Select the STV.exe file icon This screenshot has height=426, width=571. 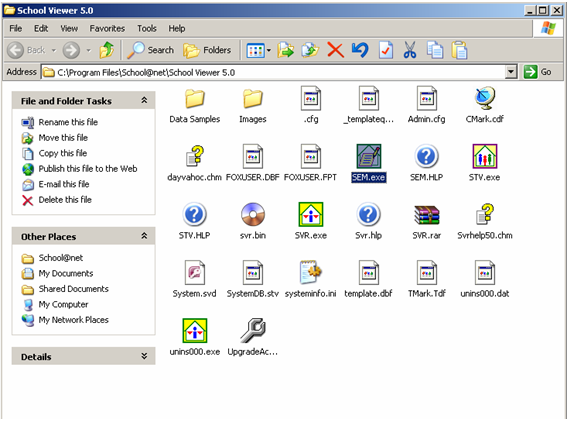pos(484,157)
